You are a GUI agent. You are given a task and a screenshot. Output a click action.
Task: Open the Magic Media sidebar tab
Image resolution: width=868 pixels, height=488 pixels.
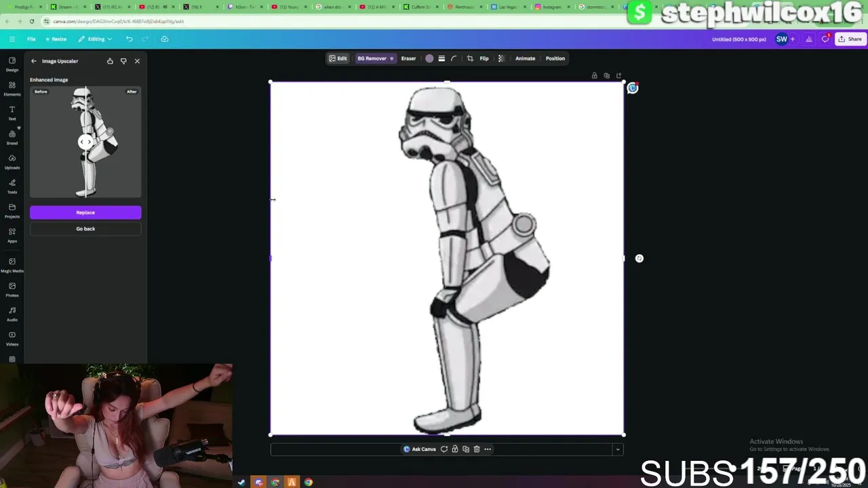[12, 265]
